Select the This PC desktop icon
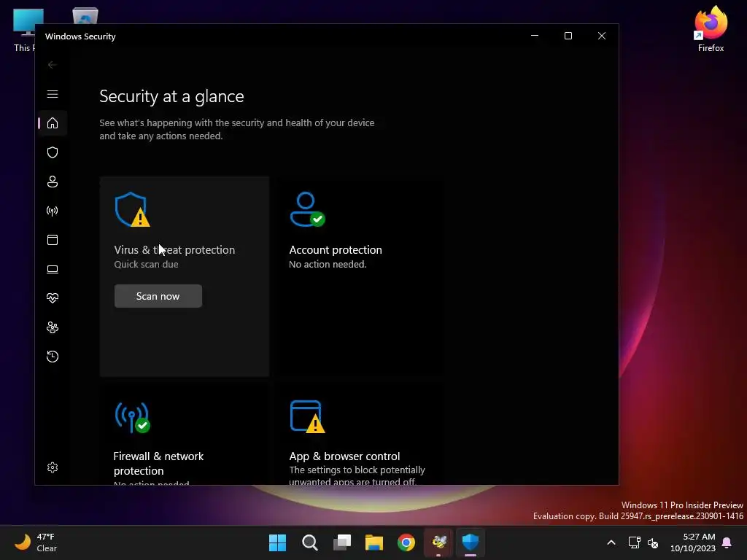 24,29
